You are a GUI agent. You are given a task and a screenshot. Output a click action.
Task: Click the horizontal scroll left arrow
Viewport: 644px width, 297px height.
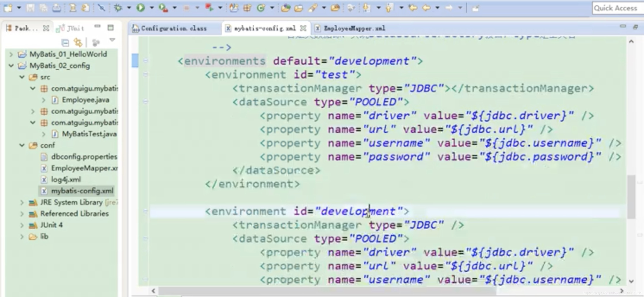click(153, 291)
